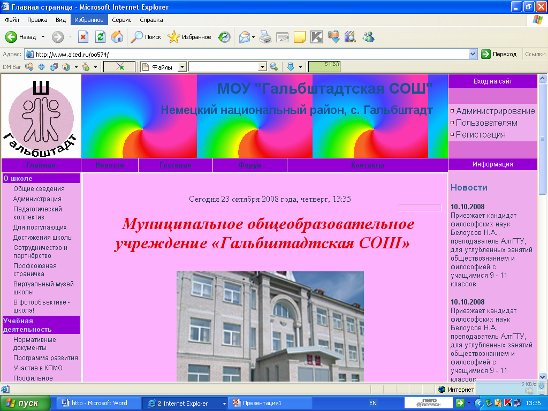Open dropdown beside blue arrow on DM Bar
The image size is (548, 411).
[300, 67]
